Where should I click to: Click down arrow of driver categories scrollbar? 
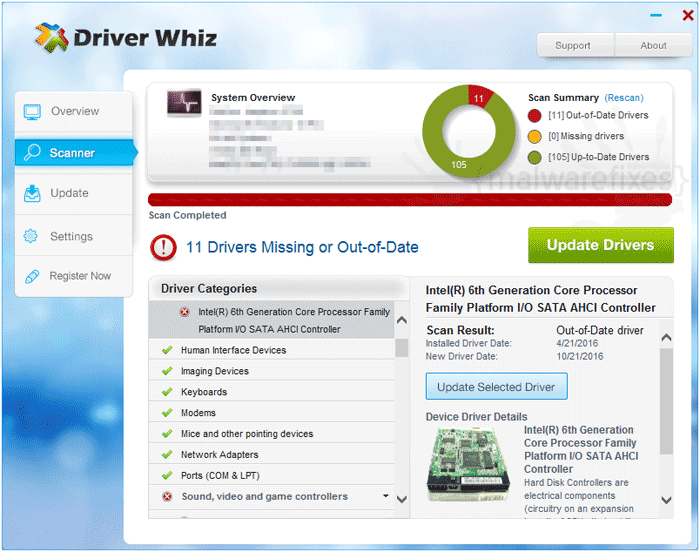[x=402, y=499]
